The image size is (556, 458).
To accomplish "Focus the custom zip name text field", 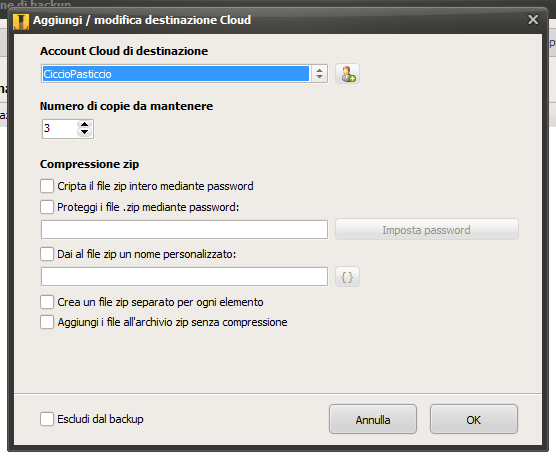I will click(x=184, y=277).
